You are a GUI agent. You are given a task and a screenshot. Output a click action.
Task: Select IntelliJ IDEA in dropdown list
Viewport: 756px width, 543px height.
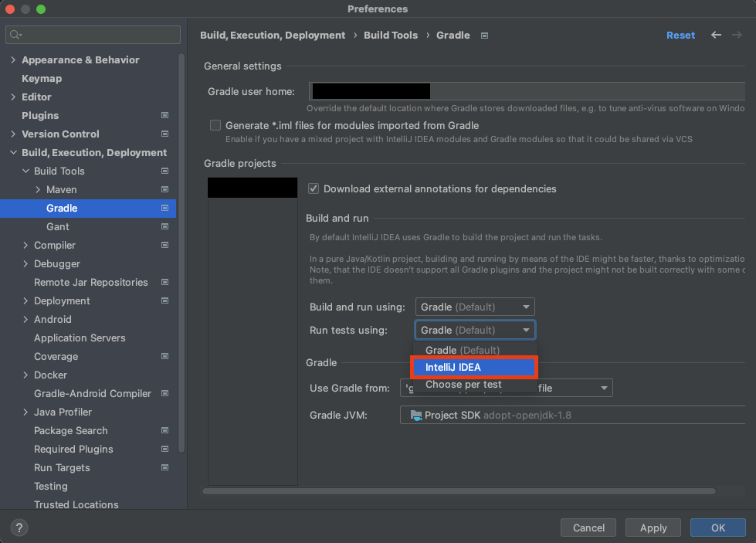point(474,368)
